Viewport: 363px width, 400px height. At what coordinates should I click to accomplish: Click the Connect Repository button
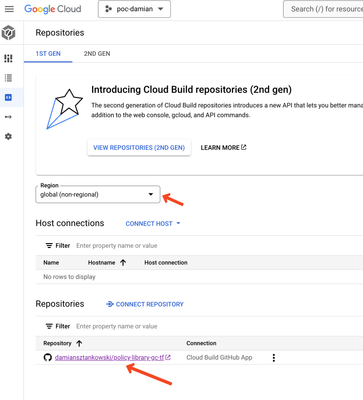pos(145,304)
